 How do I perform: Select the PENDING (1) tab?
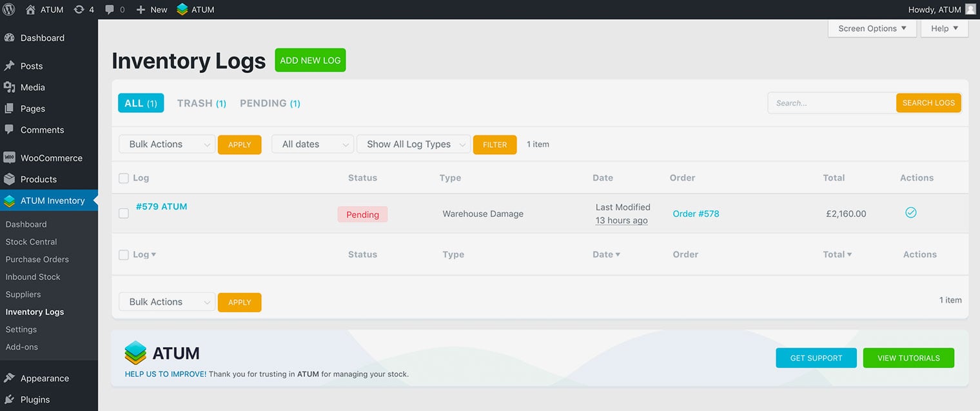tap(270, 103)
